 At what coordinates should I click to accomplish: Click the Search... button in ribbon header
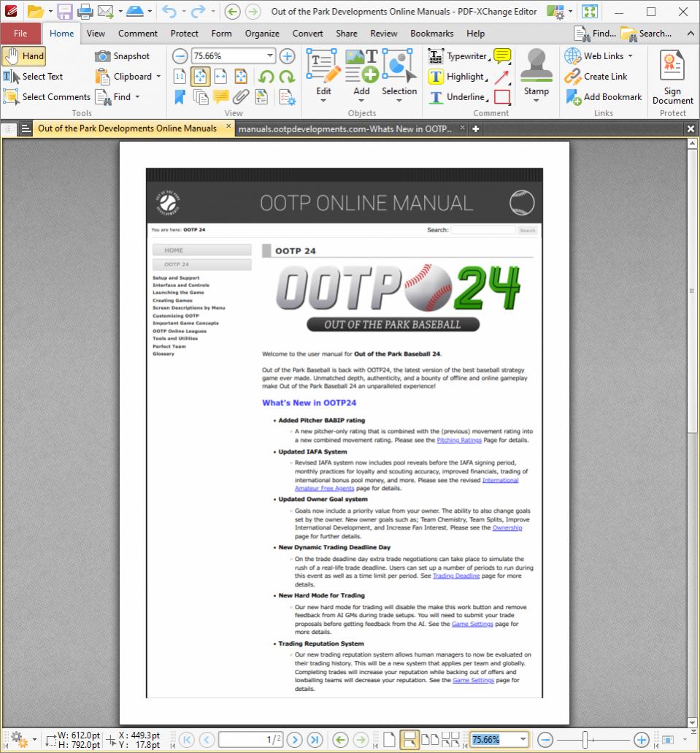646,34
